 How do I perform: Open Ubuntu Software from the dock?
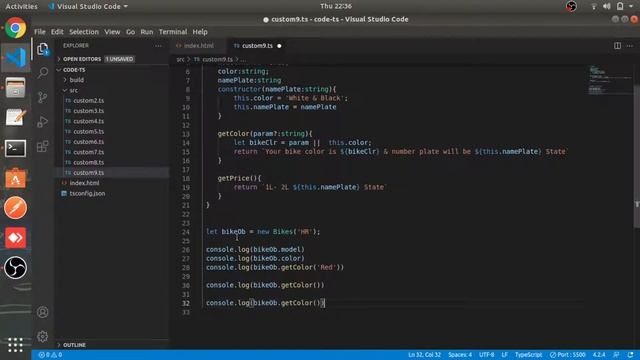point(16,178)
